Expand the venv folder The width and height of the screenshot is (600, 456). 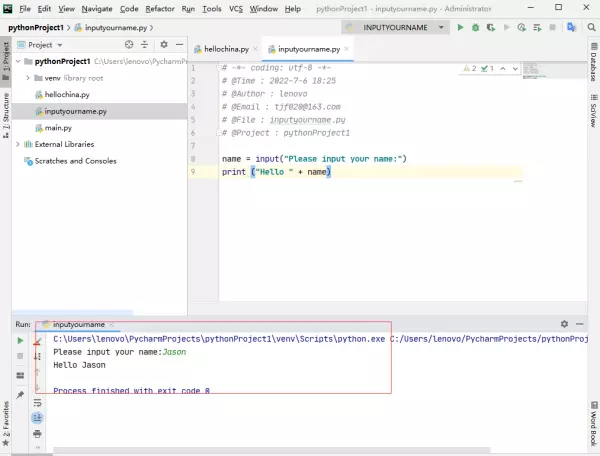click(x=28, y=78)
